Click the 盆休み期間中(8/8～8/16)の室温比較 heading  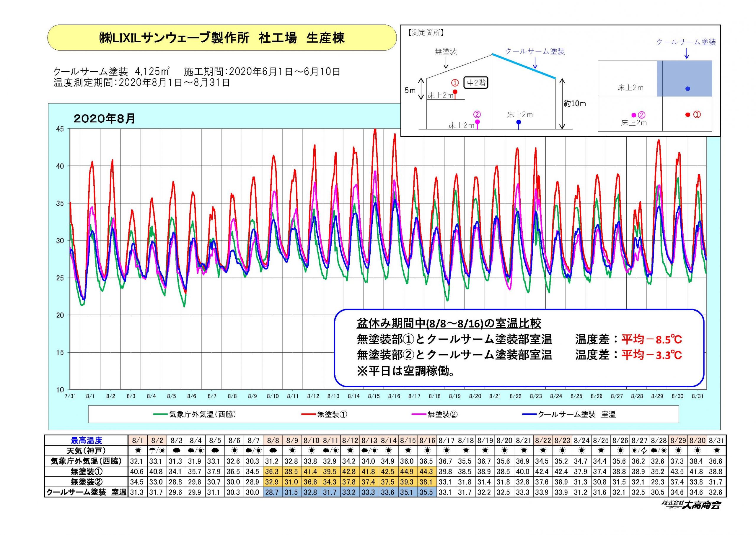pos(449,324)
